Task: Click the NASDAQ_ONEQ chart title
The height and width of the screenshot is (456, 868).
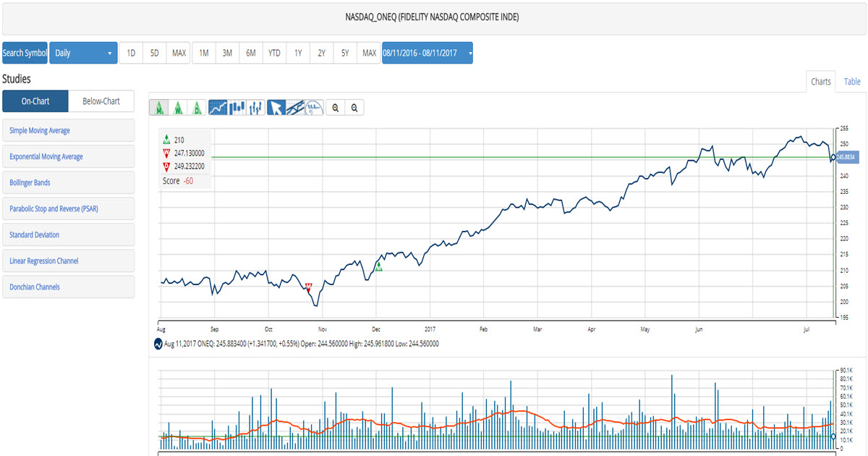Action: coord(432,17)
